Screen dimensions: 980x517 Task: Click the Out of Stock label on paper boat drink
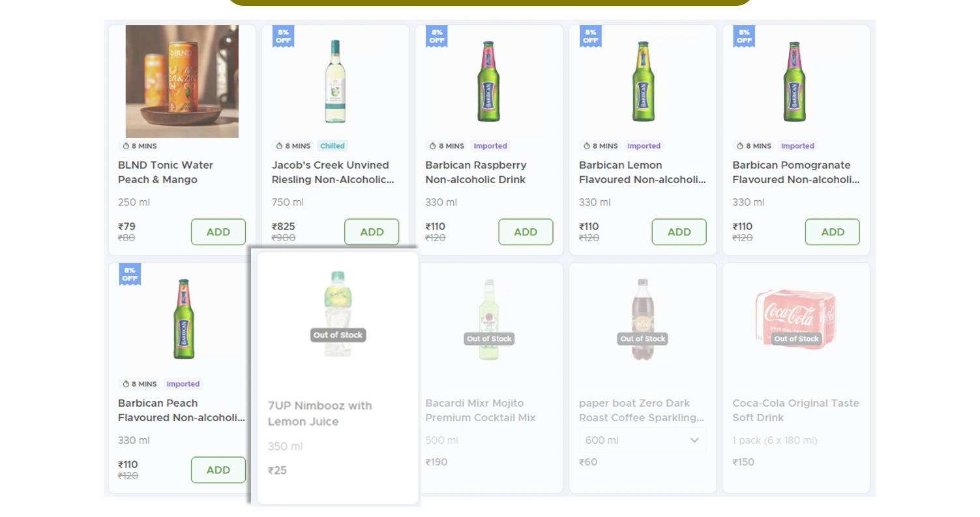(x=642, y=338)
